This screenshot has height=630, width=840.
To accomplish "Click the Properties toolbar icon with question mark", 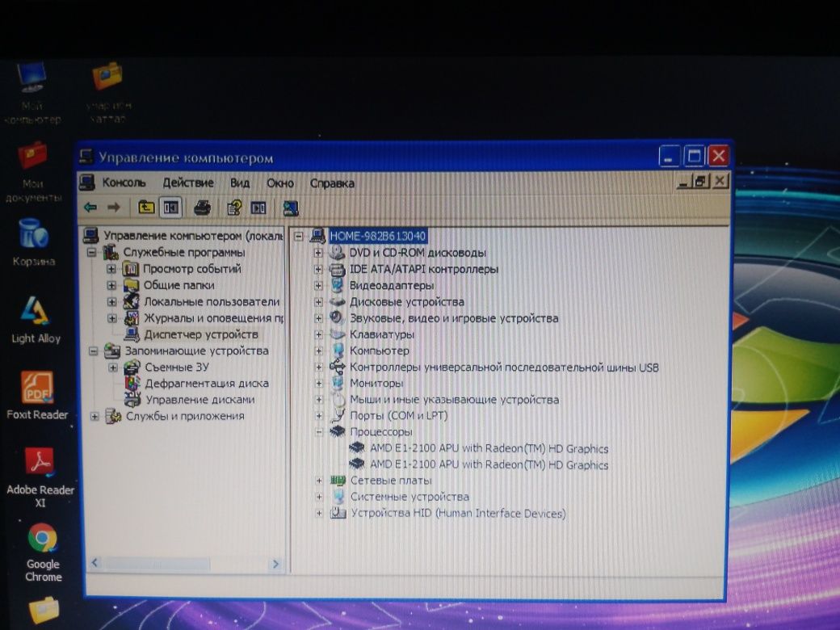I will [x=234, y=208].
